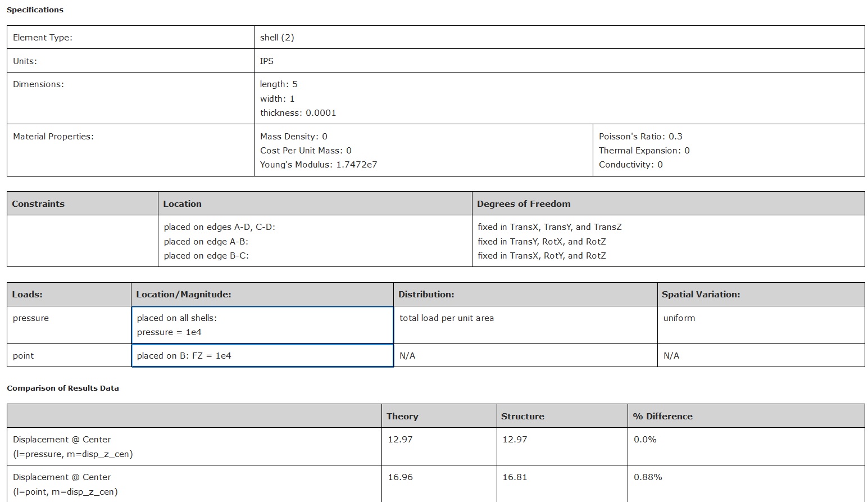Click the Constraints column header
868x502 pixels.
click(x=38, y=204)
